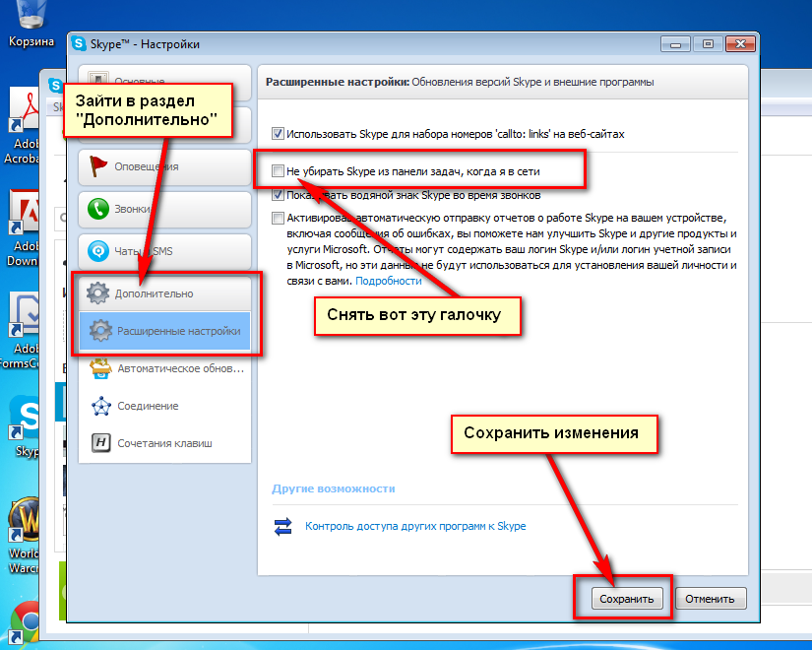Click the blue chat bubble icon
The height and width of the screenshot is (650, 812).
pos(97,251)
